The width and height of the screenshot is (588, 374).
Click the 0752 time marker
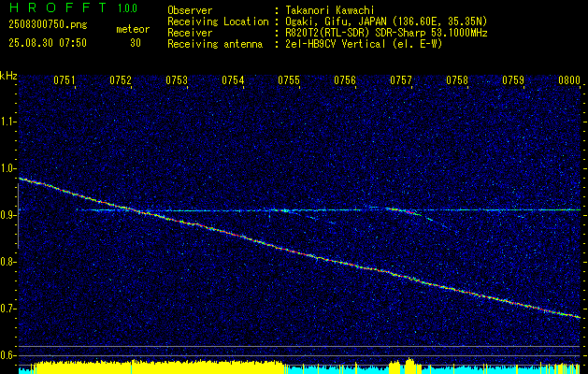pyautogui.click(x=121, y=80)
